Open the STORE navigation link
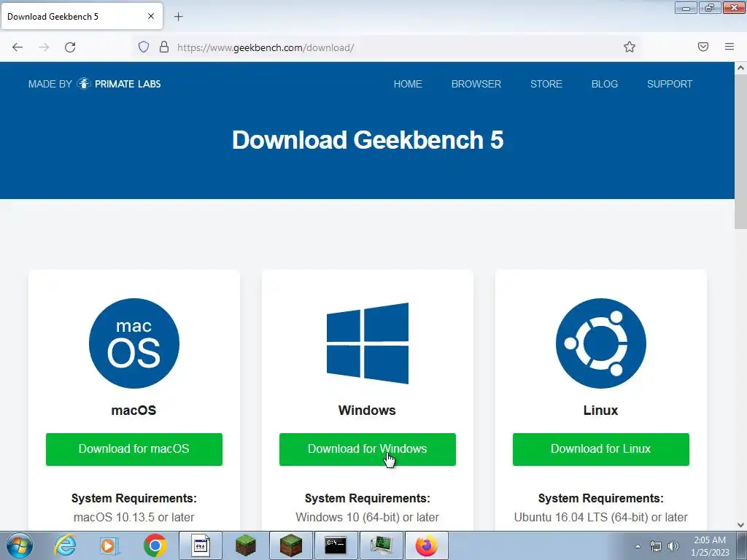This screenshot has width=747, height=560. [x=546, y=84]
